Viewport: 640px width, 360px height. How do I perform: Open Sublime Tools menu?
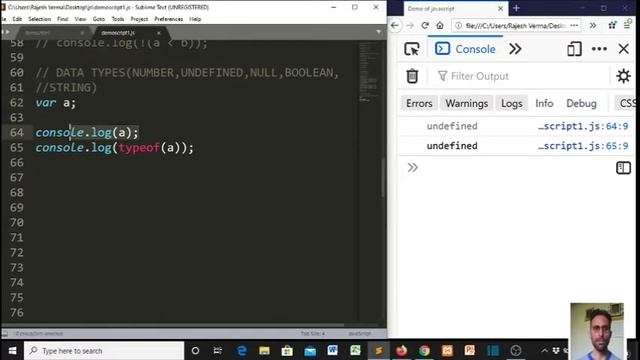click(x=118, y=19)
